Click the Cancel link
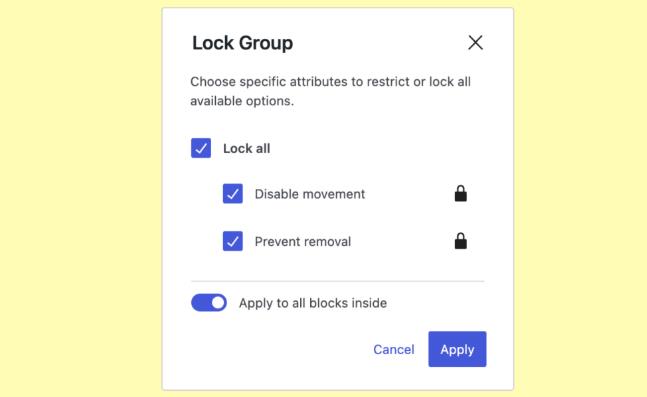 pyautogui.click(x=394, y=350)
